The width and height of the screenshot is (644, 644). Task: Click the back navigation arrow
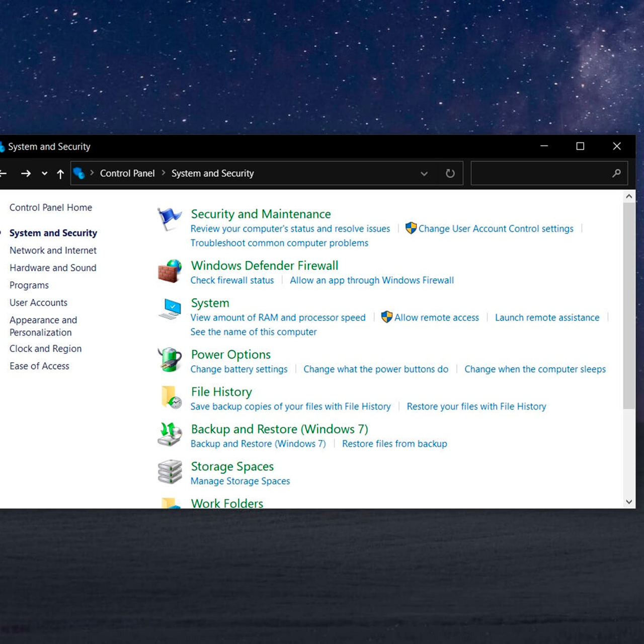(x=3, y=174)
